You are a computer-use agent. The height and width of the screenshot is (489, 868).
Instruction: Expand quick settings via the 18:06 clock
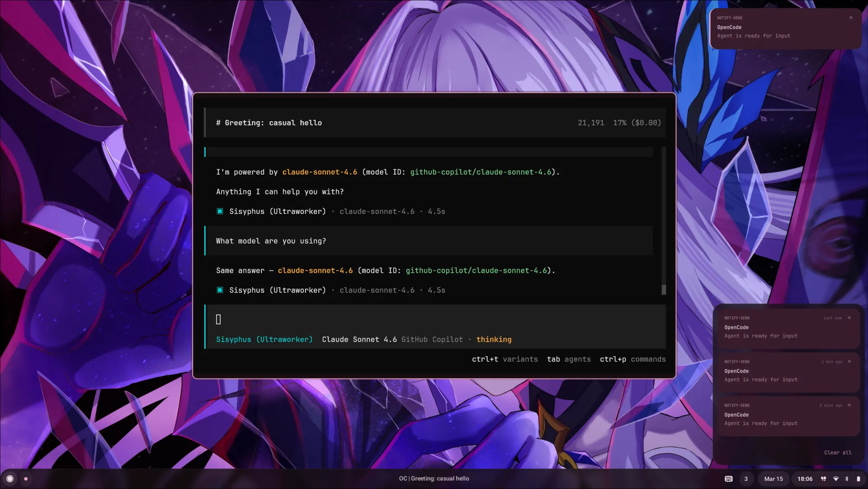(805, 479)
